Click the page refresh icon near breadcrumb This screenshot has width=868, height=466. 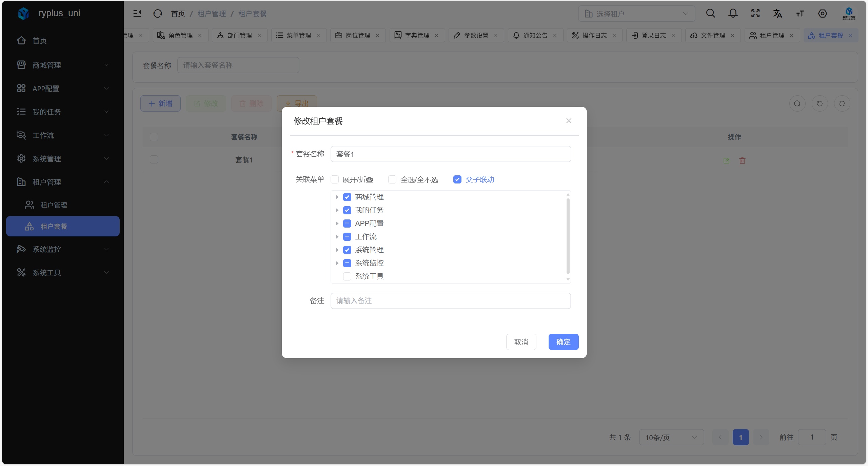tap(158, 14)
